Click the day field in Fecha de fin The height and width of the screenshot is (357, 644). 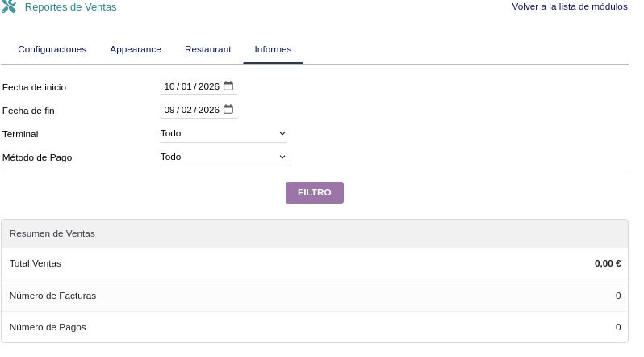click(169, 110)
